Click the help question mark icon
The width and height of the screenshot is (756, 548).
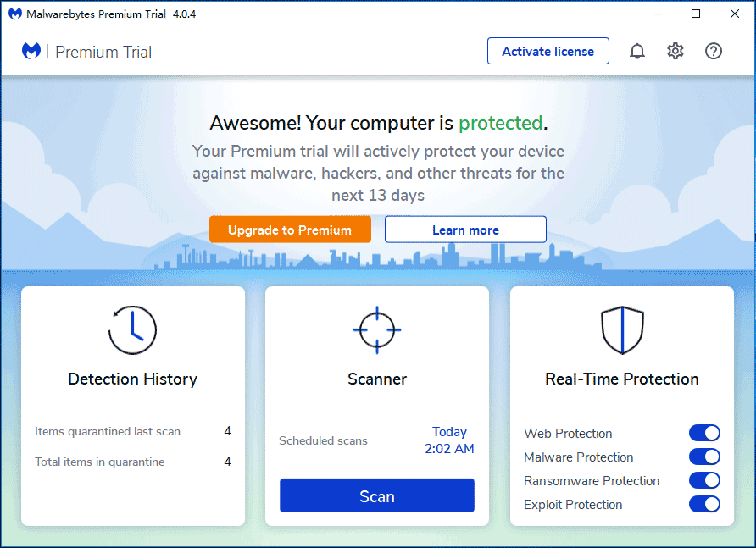pos(713,51)
